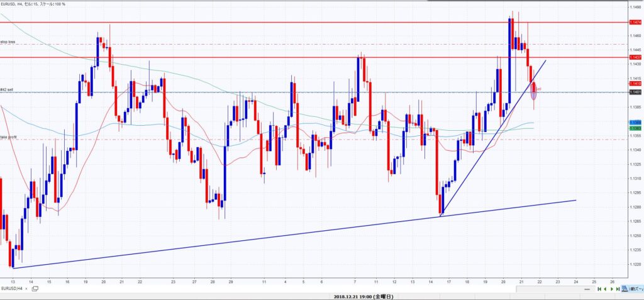Click the pink sell marker on last candle
644x300 pixels.
tap(535, 94)
